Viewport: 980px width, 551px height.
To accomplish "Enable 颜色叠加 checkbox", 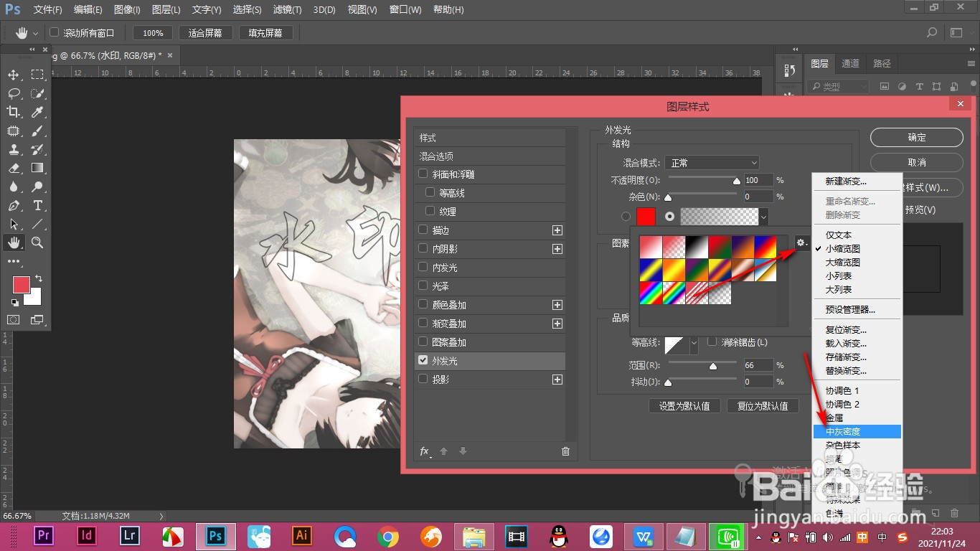I will 423,305.
